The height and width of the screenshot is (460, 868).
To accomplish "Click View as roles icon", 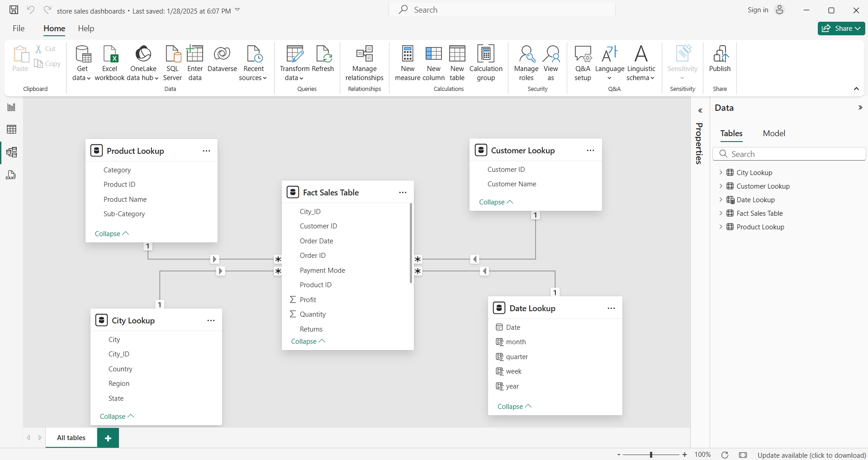I will [x=551, y=54].
